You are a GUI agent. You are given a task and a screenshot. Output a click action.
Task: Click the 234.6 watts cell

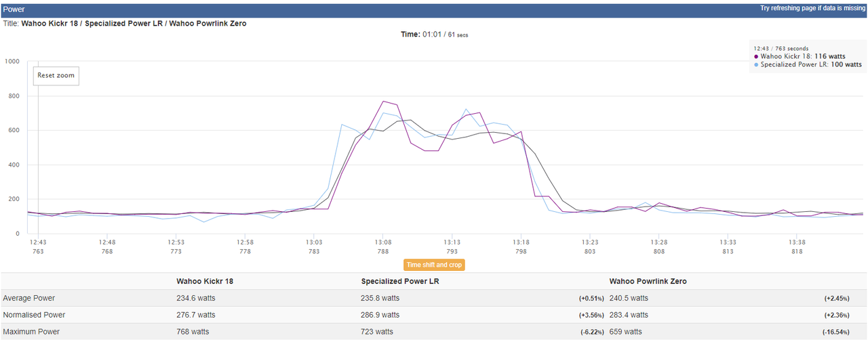click(196, 298)
